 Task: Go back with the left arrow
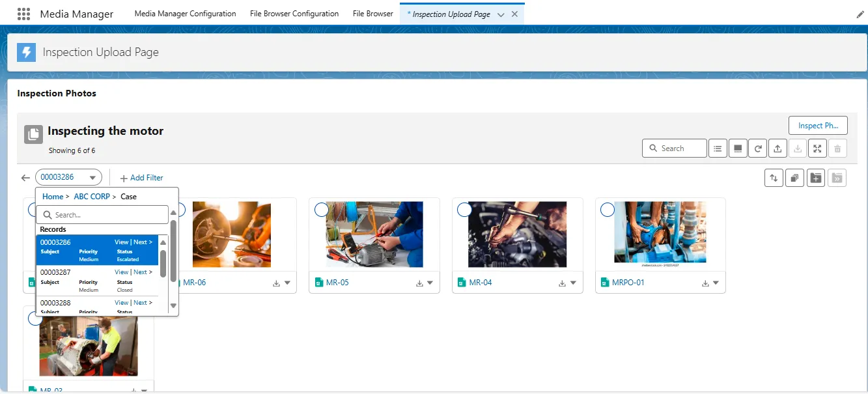point(25,178)
